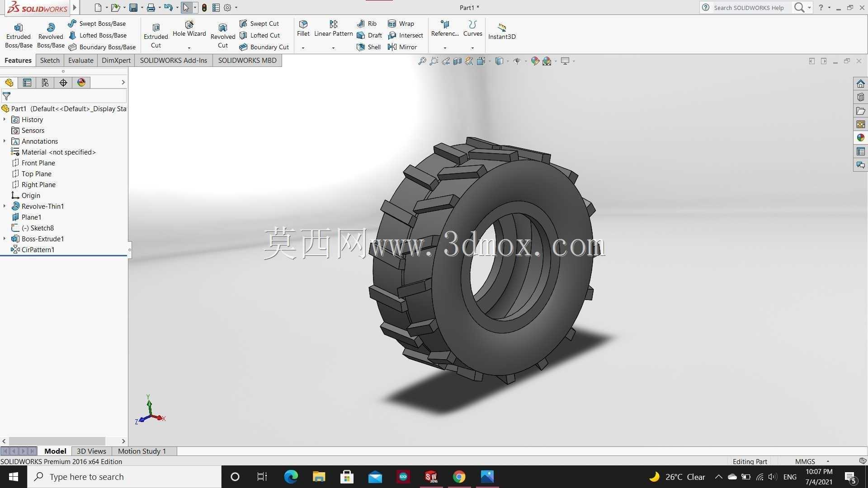Open the Design Library task pane
Screen dimensions: 868x488
[860, 97]
